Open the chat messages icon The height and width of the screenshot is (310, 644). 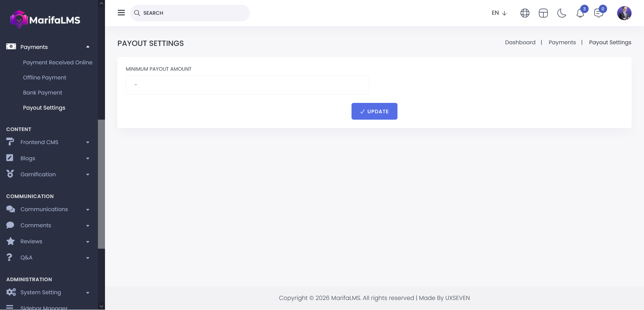coord(598,13)
